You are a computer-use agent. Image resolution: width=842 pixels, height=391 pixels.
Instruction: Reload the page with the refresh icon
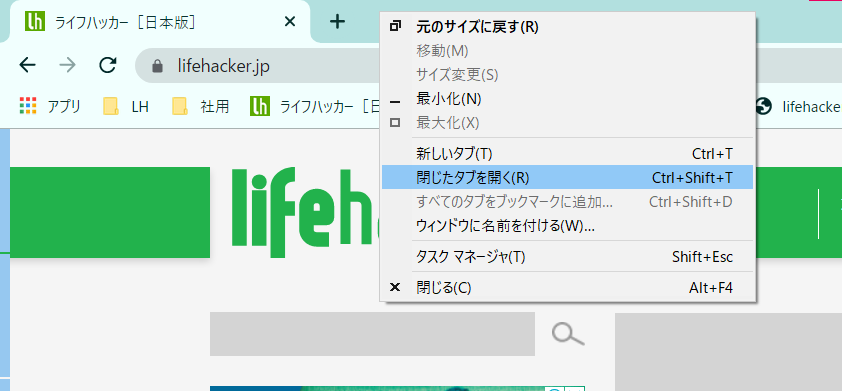(108, 66)
